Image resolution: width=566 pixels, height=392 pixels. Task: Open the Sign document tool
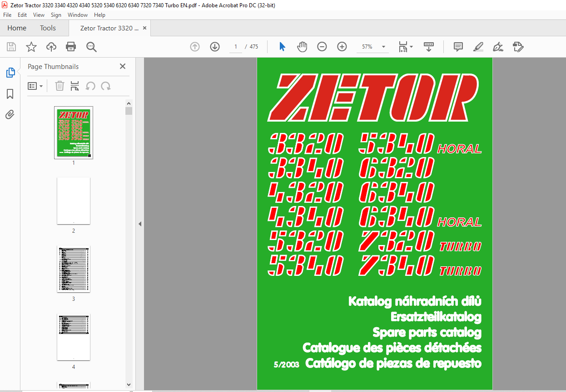[x=498, y=47]
